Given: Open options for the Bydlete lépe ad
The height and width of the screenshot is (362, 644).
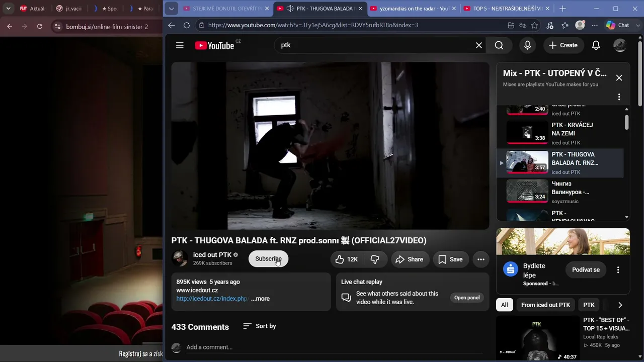Looking at the screenshot, I should (618, 270).
